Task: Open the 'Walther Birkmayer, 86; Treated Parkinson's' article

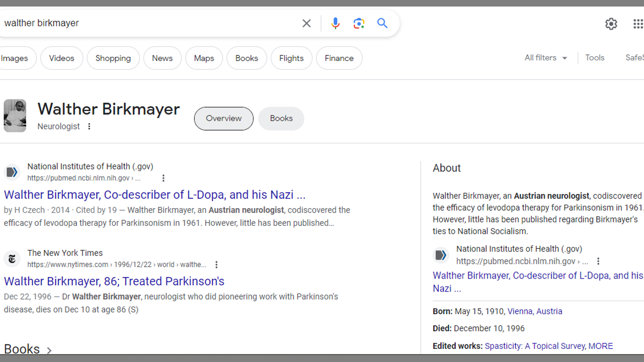Action: tap(114, 281)
